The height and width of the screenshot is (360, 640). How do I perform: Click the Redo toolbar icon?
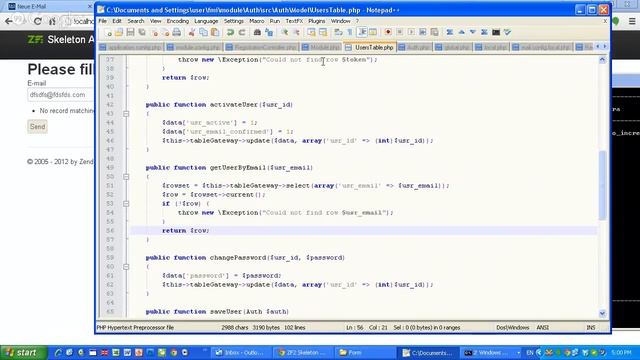[x=242, y=32]
